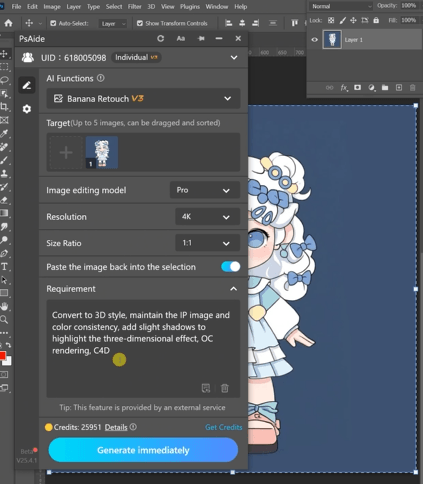Toggle lock all padlock icon

point(376,20)
